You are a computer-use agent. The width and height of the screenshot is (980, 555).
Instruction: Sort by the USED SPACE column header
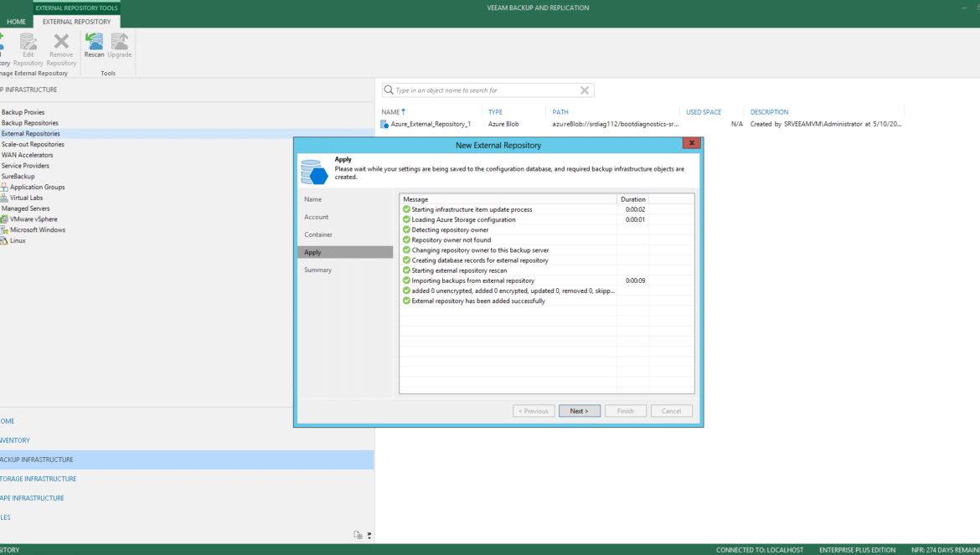coord(704,111)
